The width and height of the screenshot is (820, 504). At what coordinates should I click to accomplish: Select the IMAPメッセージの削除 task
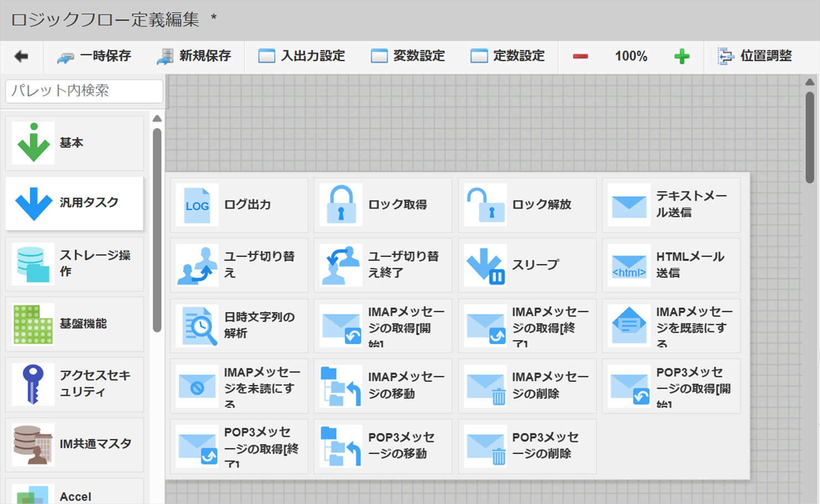pyautogui.click(x=485, y=386)
